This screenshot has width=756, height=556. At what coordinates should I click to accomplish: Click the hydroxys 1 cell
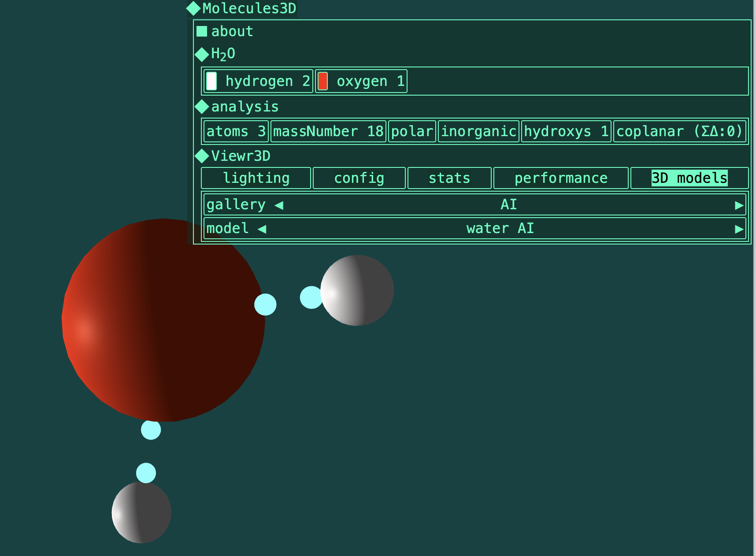[566, 131]
